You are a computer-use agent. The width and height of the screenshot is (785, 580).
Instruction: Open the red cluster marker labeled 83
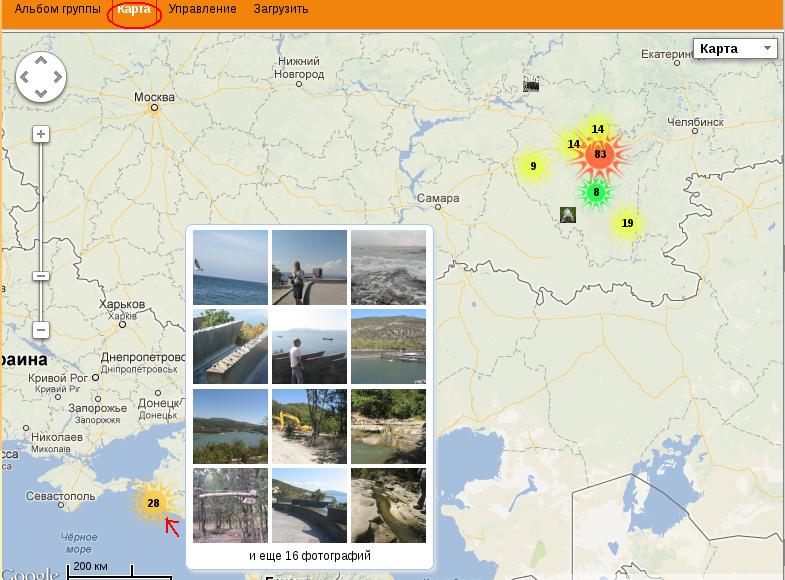coord(600,154)
